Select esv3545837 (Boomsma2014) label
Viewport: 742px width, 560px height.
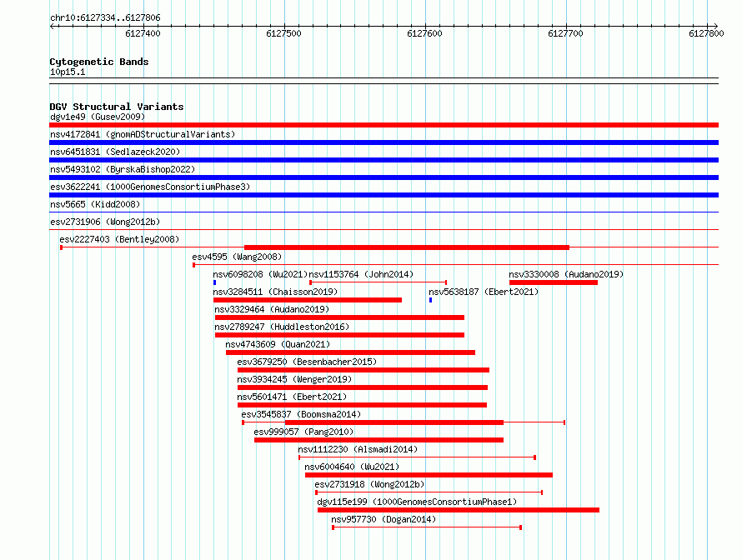coord(301,414)
